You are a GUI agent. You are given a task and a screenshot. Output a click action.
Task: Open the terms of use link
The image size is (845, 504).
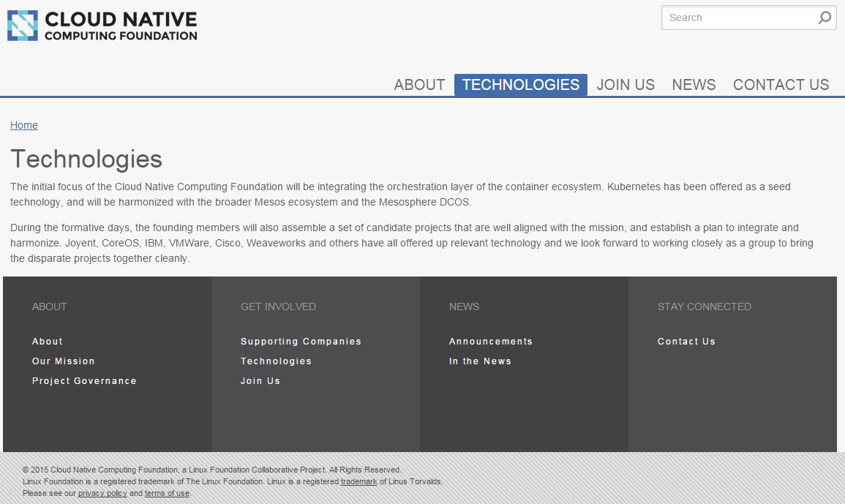167,493
